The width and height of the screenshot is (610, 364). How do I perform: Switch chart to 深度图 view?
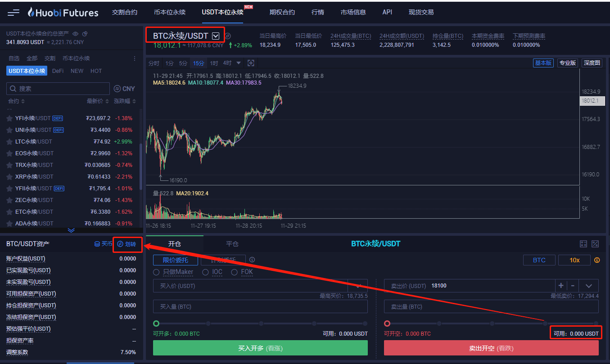point(592,63)
